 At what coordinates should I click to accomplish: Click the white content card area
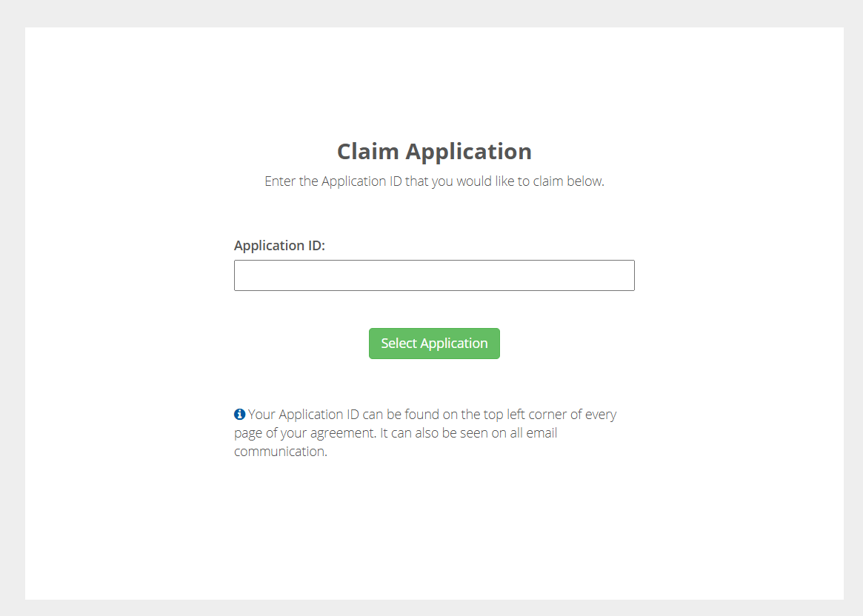tap(434, 518)
